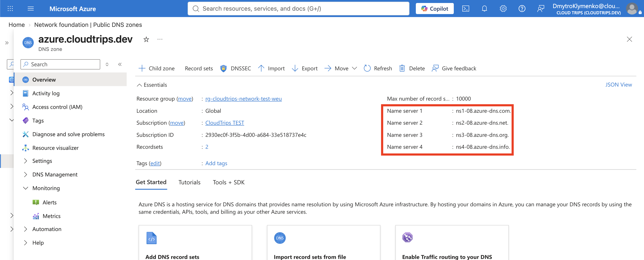The width and height of the screenshot is (644, 260).
Task: Open Diagnose and solve problems
Action: tap(68, 134)
